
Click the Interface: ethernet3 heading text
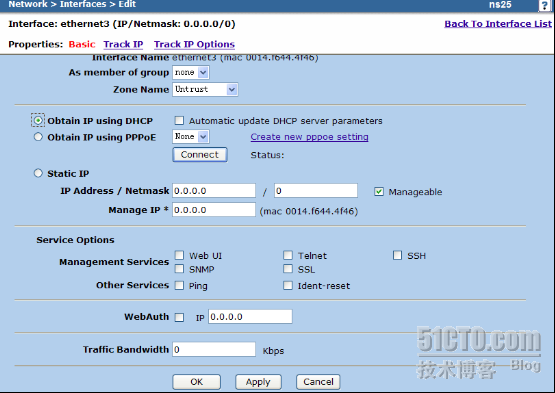(122, 24)
